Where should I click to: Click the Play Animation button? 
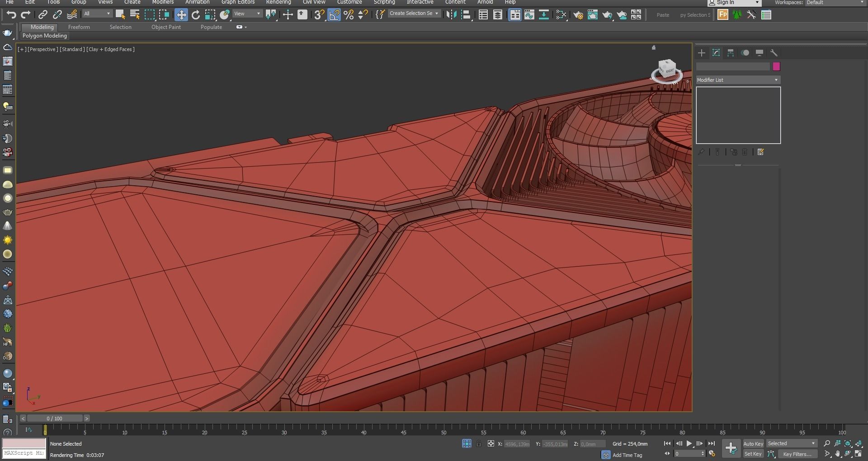click(x=689, y=444)
